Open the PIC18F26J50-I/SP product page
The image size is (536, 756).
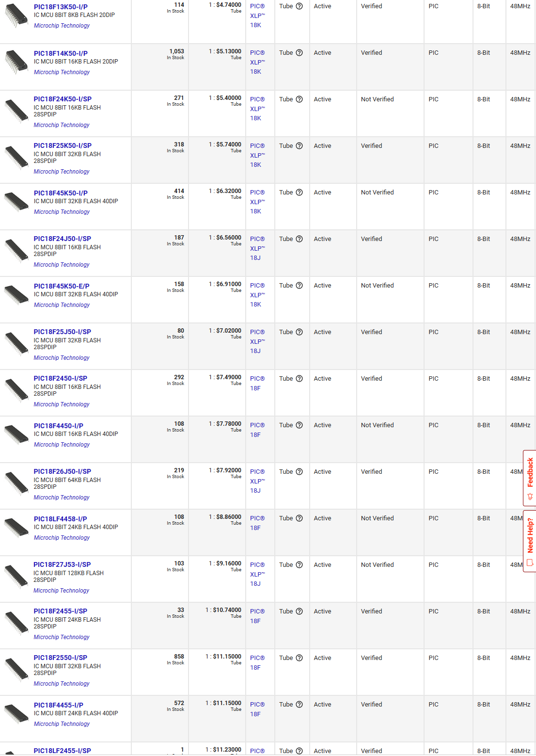coord(62,471)
